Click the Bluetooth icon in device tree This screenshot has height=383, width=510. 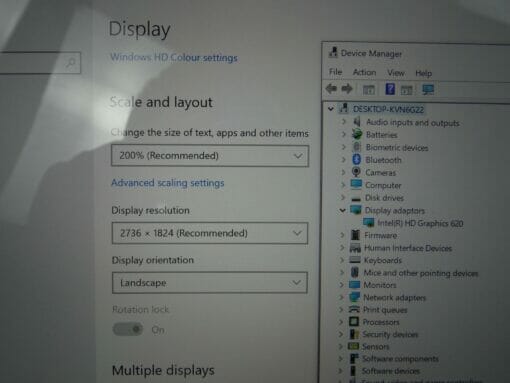coord(356,160)
